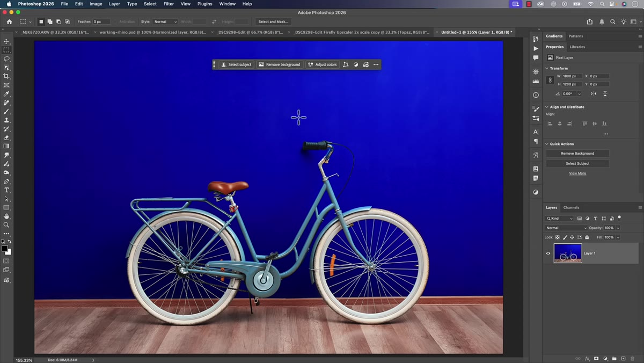The width and height of the screenshot is (644, 363).
Task: Create a new group with the folder icon
Action: [x=614, y=358]
